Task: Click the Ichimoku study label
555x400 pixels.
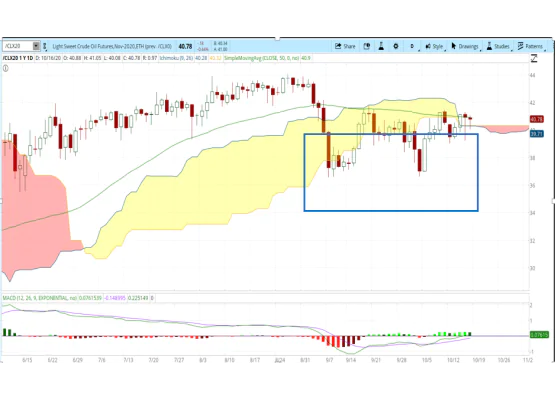Action: (176, 58)
